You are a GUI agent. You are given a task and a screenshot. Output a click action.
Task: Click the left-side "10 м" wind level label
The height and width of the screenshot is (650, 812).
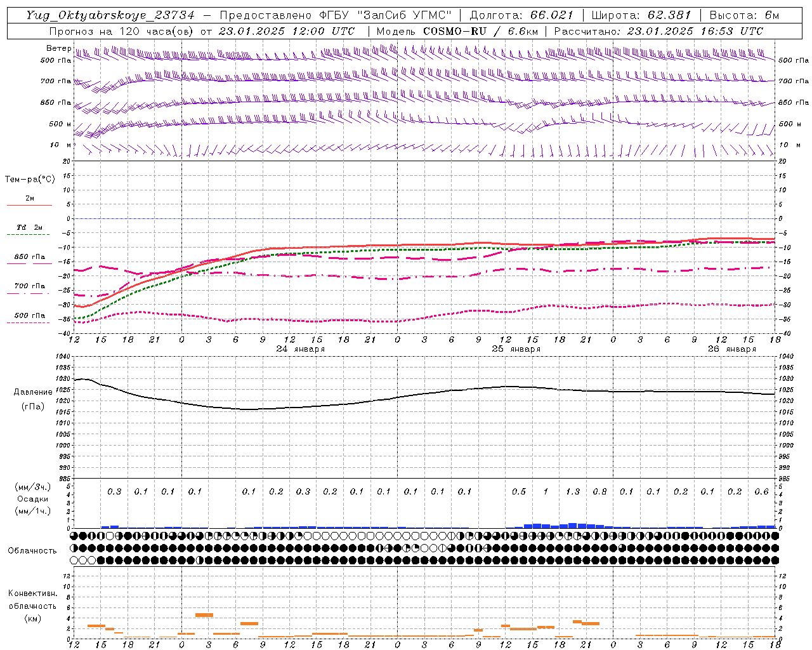point(61,145)
